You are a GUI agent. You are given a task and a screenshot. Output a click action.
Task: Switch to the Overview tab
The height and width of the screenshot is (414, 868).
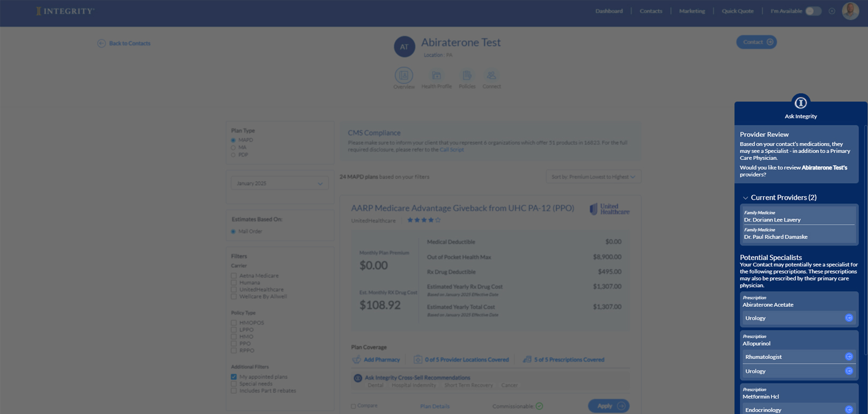coord(404,78)
